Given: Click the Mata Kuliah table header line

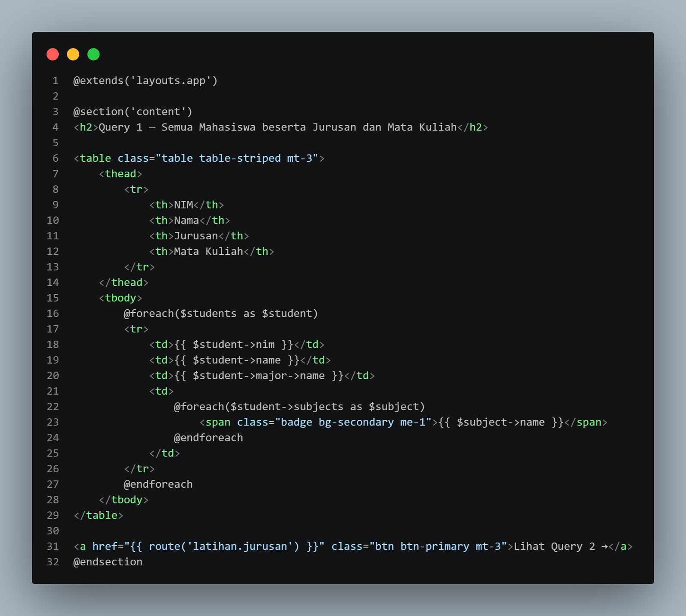Looking at the screenshot, I should point(212,251).
